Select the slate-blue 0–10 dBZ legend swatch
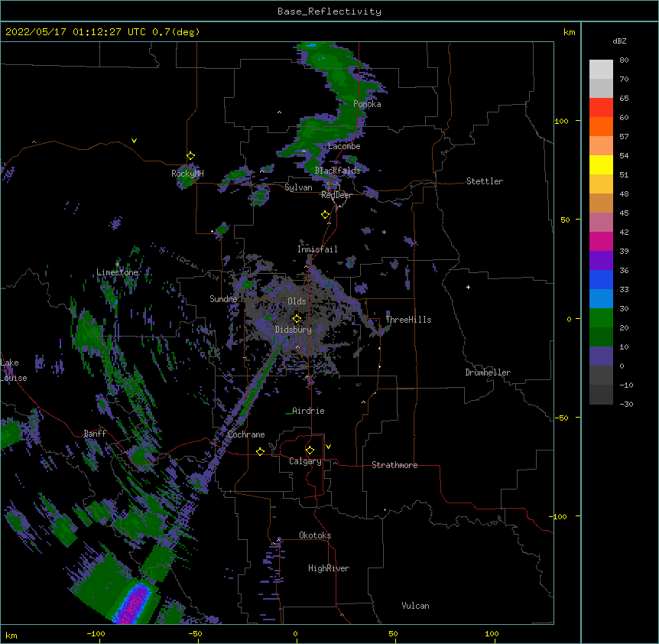659x644 pixels. tap(601, 356)
